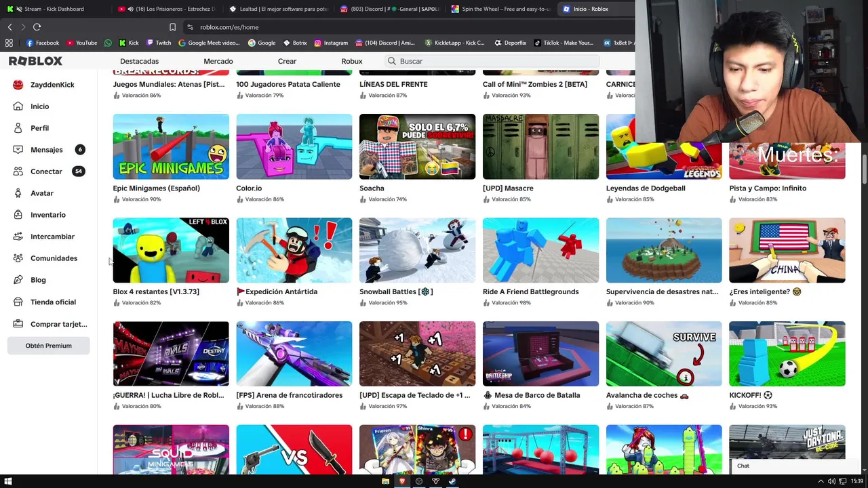Screen dimensions: 868x488
Task: Open the Snowball Battles thumbnail
Action: pos(417,250)
